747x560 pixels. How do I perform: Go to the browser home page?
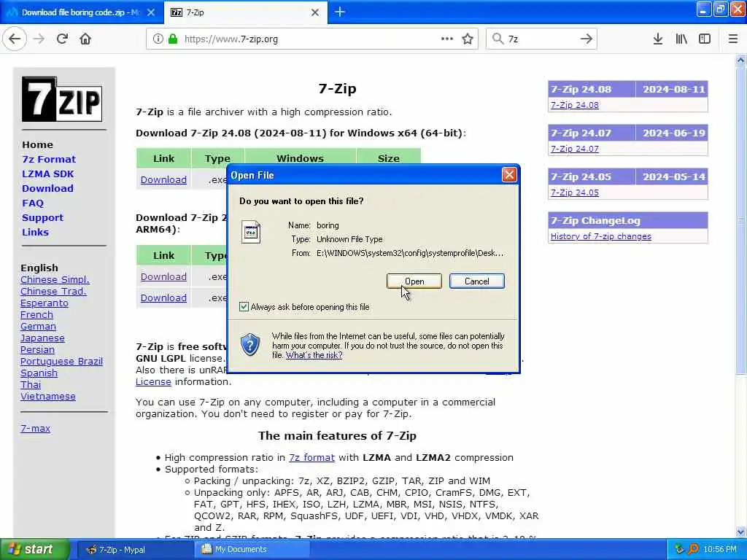coord(85,39)
